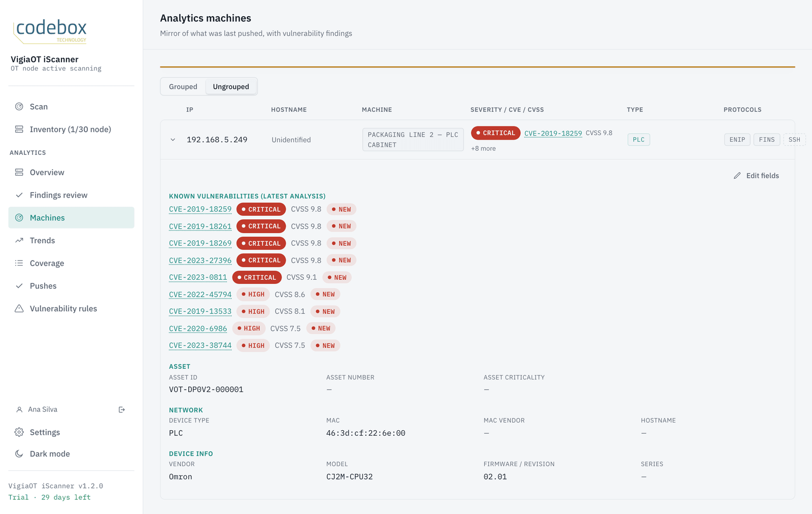Click MAC address 46:3d:cf:22:6e:00
This screenshot has height=514, width=812.
(366, 433)
